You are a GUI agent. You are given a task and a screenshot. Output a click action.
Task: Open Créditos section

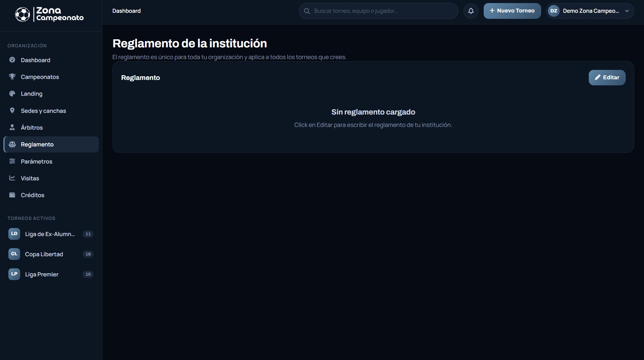tap(51, 195)
